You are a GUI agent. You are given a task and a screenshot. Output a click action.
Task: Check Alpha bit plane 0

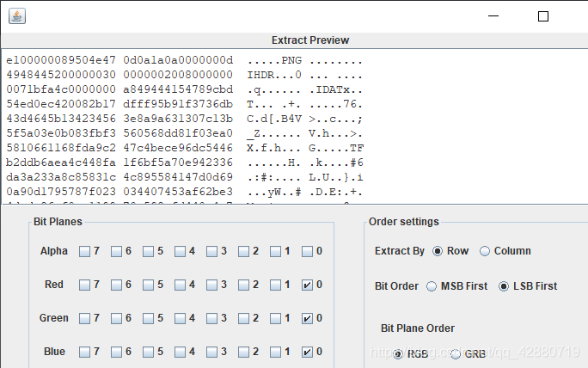pyautogui.click(x=307, y=251)
